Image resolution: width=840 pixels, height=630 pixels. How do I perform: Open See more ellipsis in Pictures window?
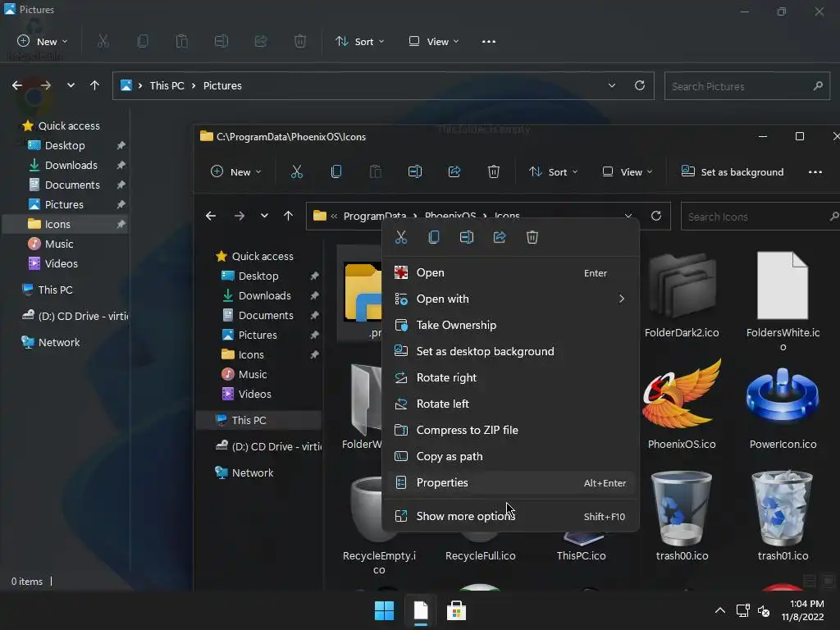coord(489,42)
